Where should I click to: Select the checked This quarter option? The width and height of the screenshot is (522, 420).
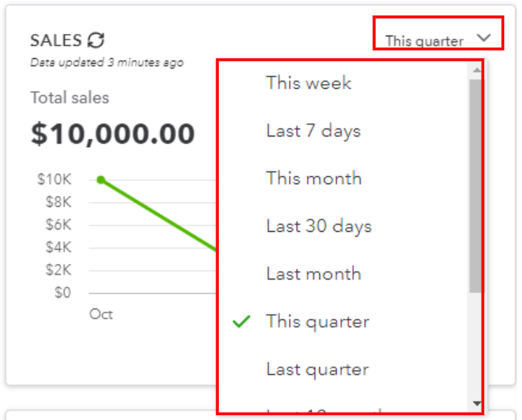343,321
